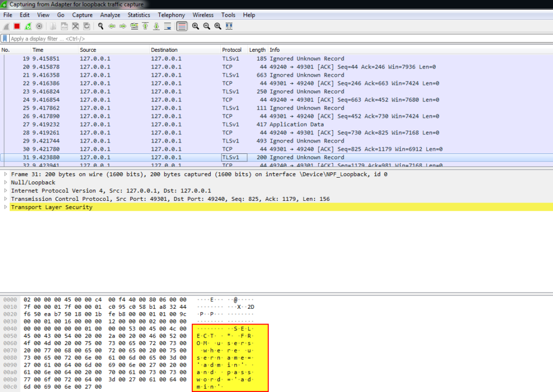Open capture options gear icon
553x392 pixels.
point(39,26)
